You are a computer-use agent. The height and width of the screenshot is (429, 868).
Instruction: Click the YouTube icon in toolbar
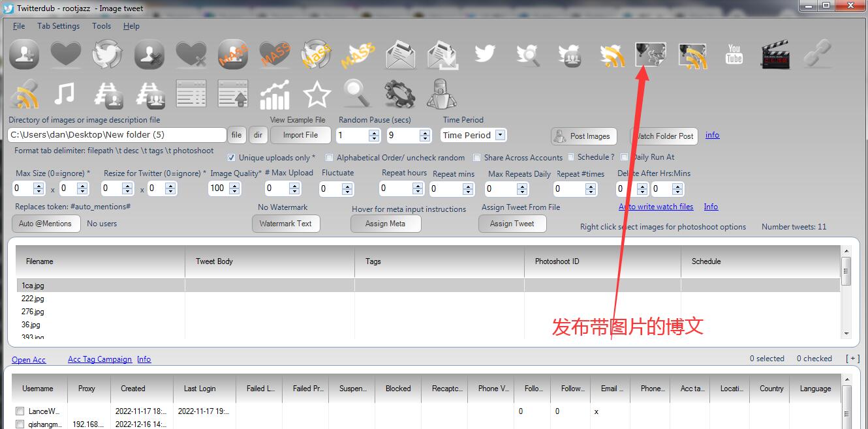pos(734,55)
